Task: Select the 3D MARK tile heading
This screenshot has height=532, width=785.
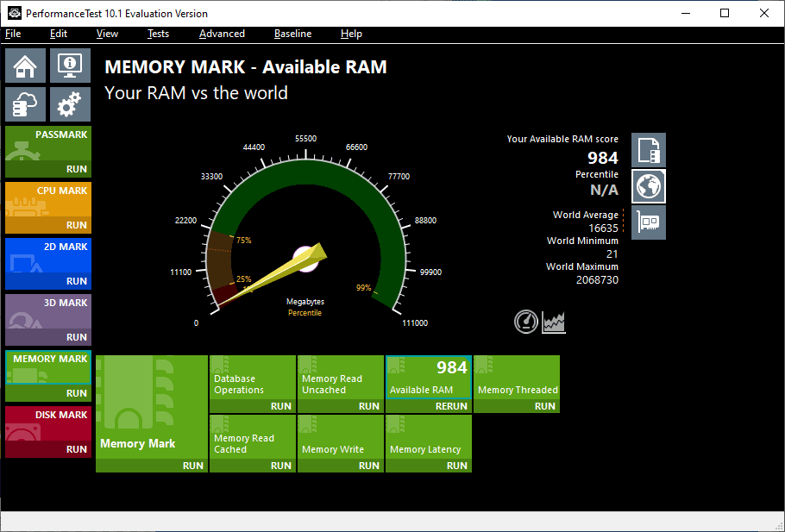Action: point(66,303)
